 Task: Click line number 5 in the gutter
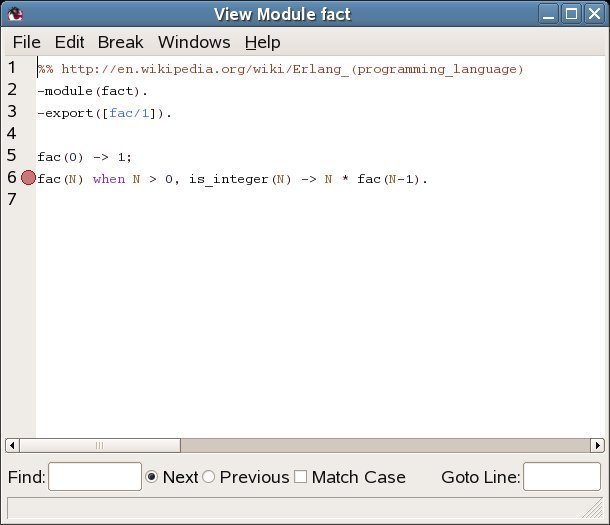pos(11,156)
